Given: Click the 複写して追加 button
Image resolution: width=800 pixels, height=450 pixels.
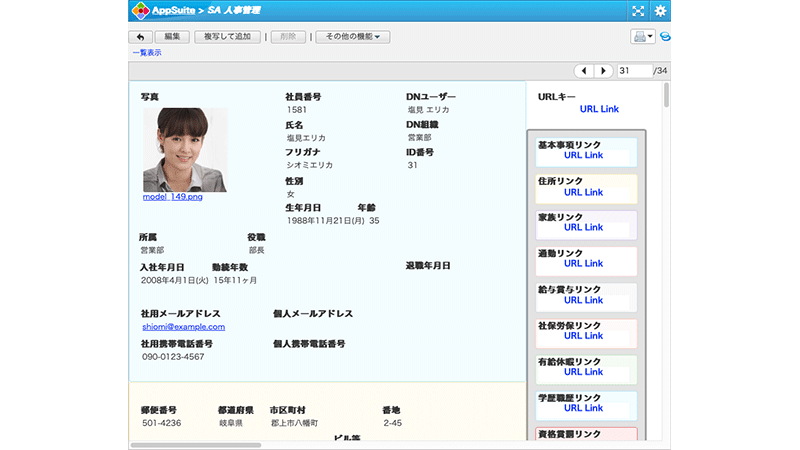Looking at the screenshot, I should pos(227,37).
